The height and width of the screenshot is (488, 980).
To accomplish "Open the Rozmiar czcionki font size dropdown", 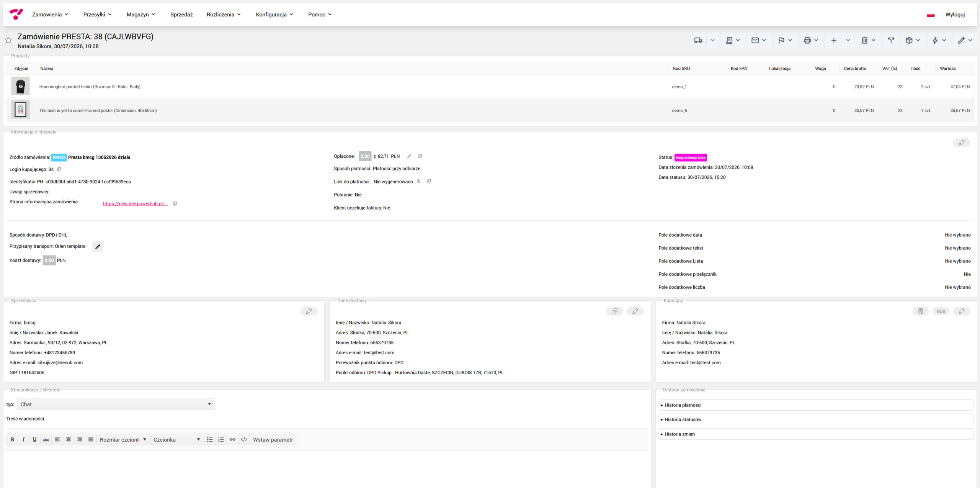I will [123, 440].
